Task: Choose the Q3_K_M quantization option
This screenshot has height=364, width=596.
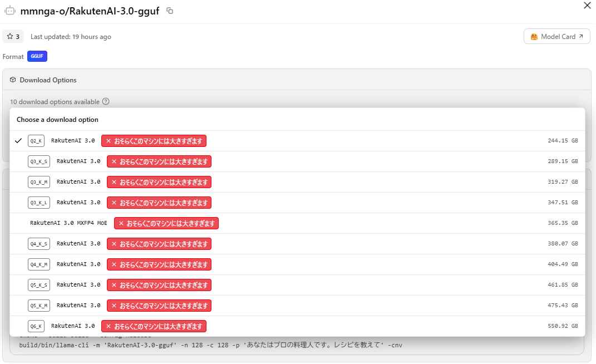Action: 297,182
